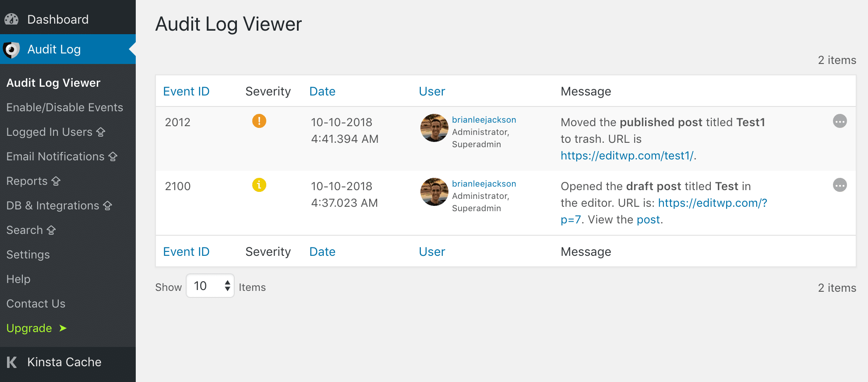Open the Show items count dropdown
The image size is (868, 382).
(210, 286)
